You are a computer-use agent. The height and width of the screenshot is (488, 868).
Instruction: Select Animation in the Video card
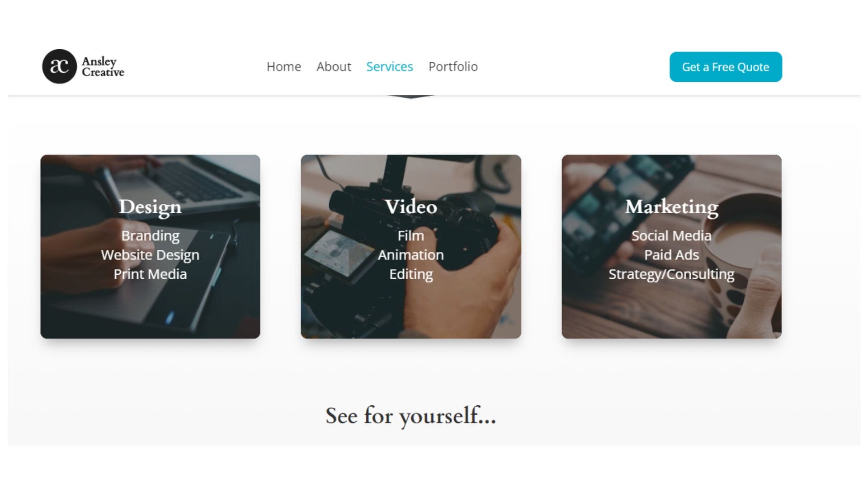tap(411, 255)
